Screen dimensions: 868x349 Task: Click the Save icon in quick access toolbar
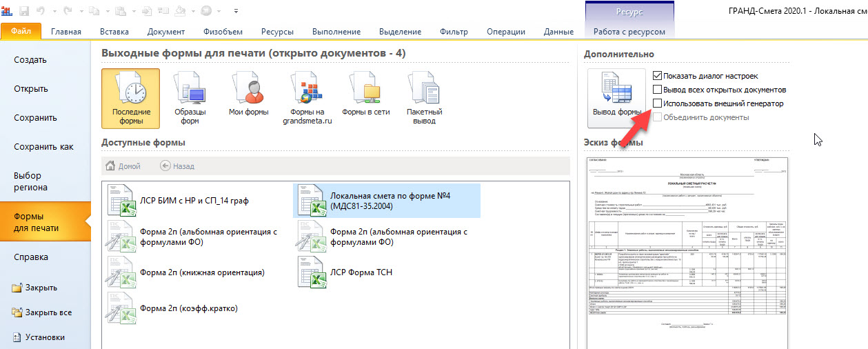coord(25,10)
